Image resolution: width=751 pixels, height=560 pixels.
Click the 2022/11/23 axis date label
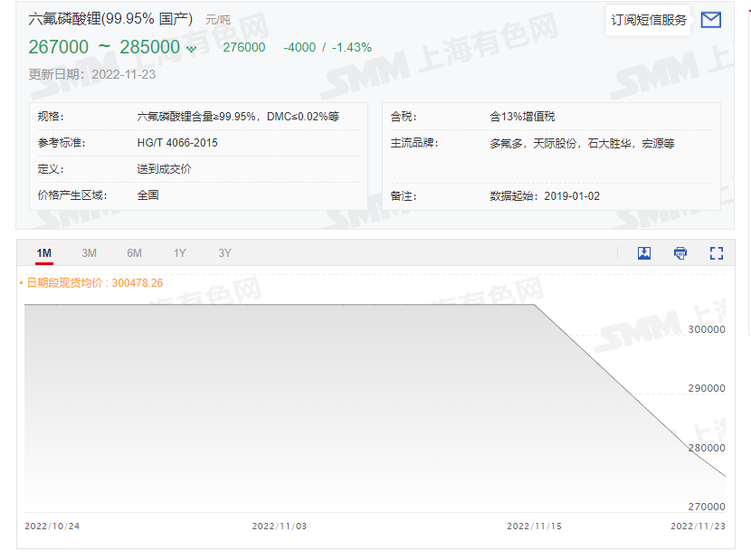pyautogui.click(x=697, y=525)
